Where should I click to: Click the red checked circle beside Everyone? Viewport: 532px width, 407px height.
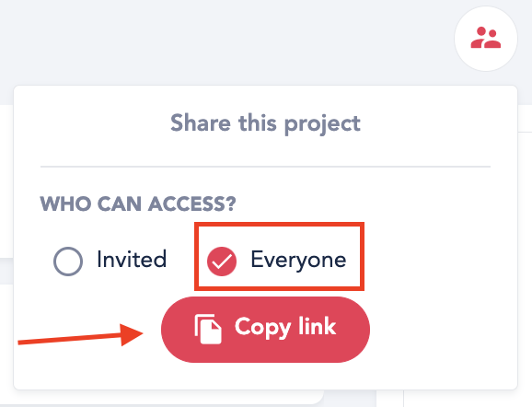point(222,261)
